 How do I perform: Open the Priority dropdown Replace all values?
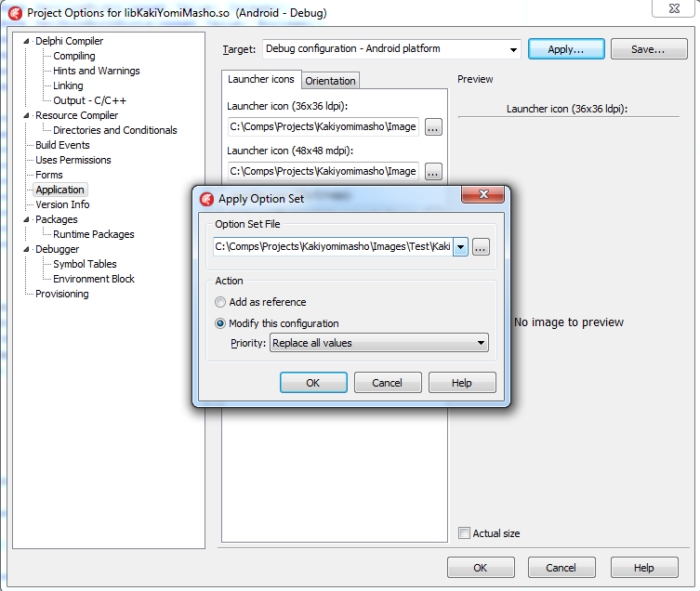click(379, 343)
